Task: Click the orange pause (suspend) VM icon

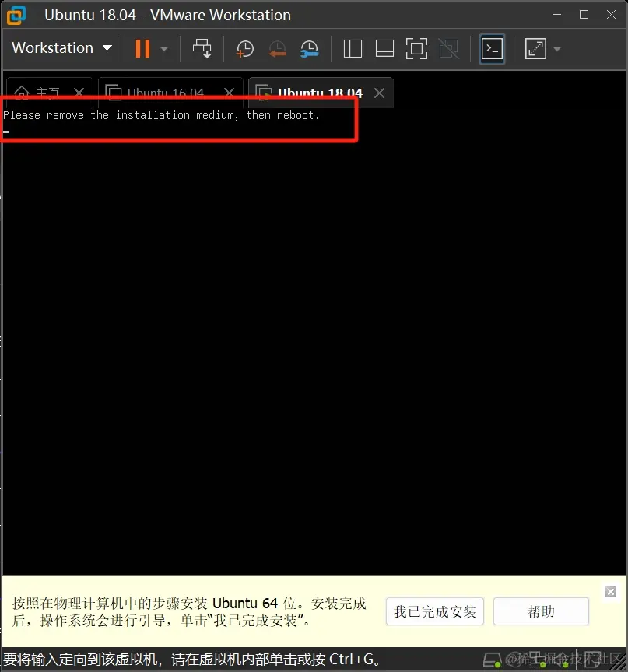Action: (x=142, y=48)
